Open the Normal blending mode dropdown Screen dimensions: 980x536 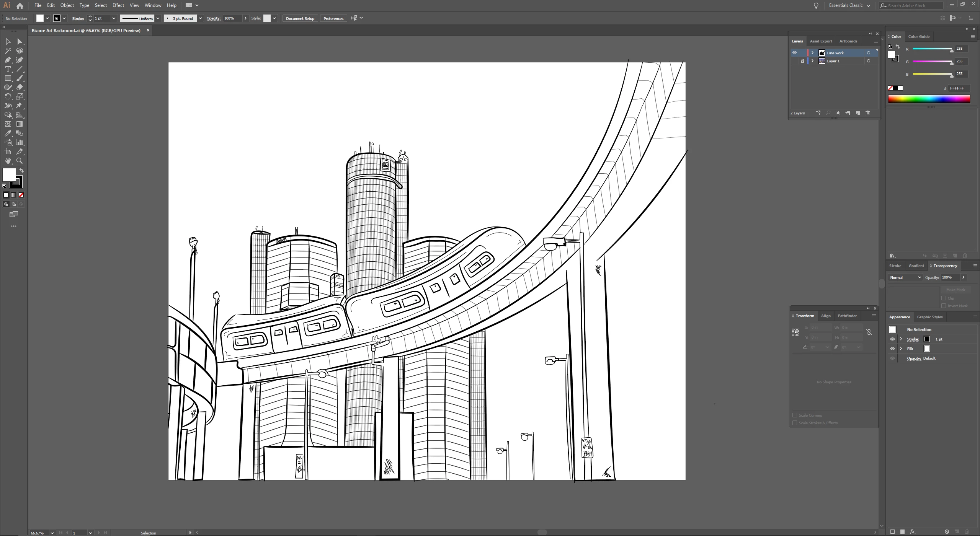[x=905, y=277]
